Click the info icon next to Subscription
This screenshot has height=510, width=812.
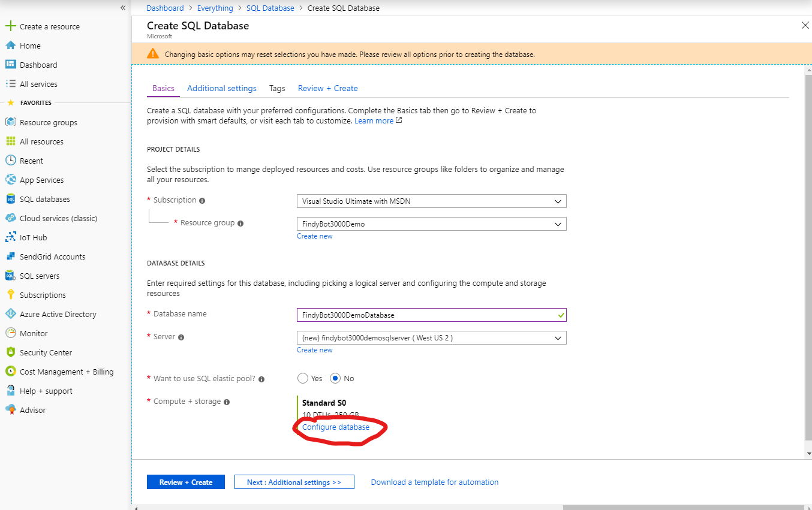click(x=202, y=201)
